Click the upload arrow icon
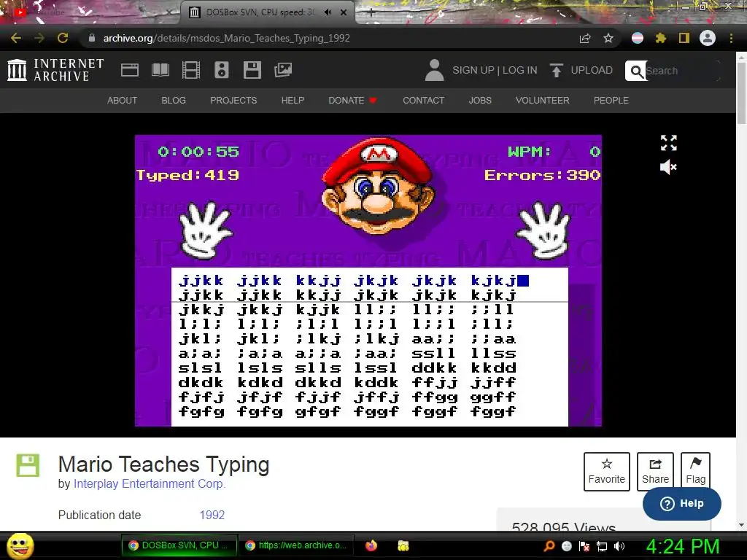747x560 pixels. 556,70
